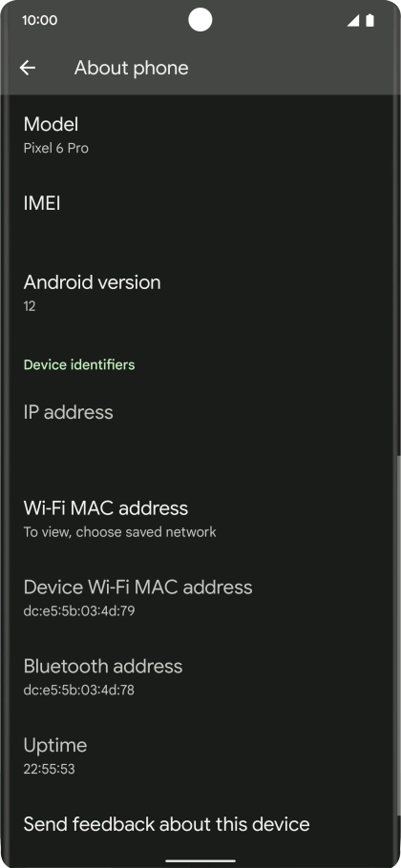This screenshot has width=401, height=868.
Task: Tap the cellular signal status icon
Action: click(x=352, y=21)
